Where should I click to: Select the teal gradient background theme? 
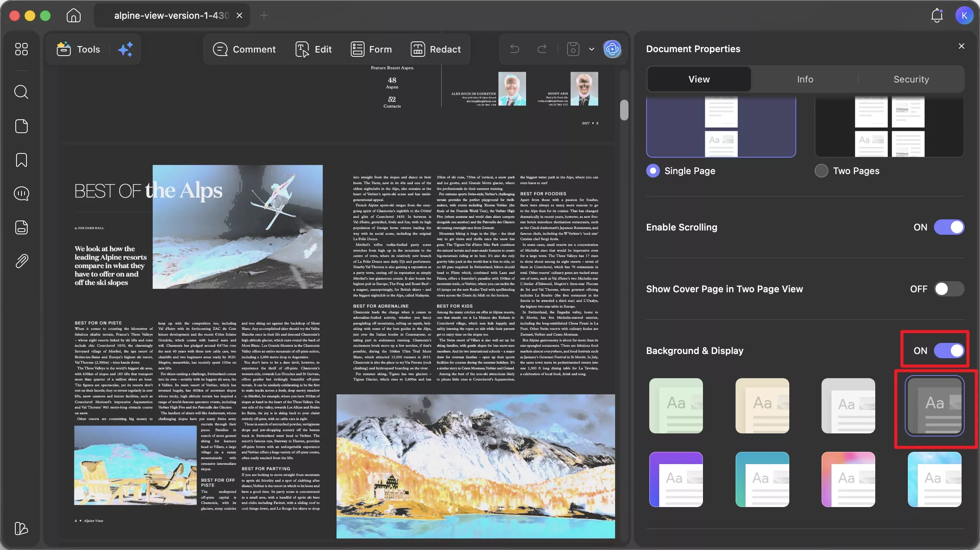pyautogui.click(x=762, y=479)
